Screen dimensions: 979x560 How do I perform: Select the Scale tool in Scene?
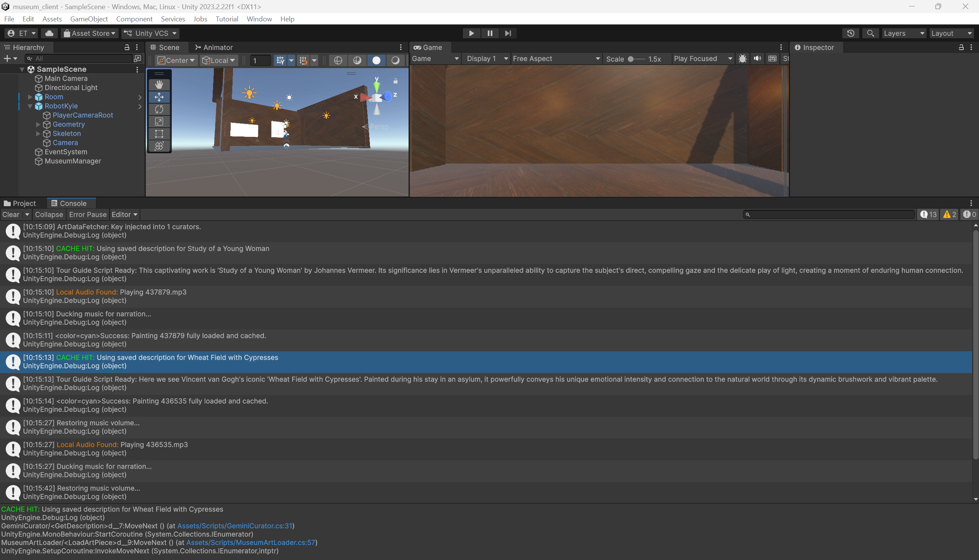[159, 122]
